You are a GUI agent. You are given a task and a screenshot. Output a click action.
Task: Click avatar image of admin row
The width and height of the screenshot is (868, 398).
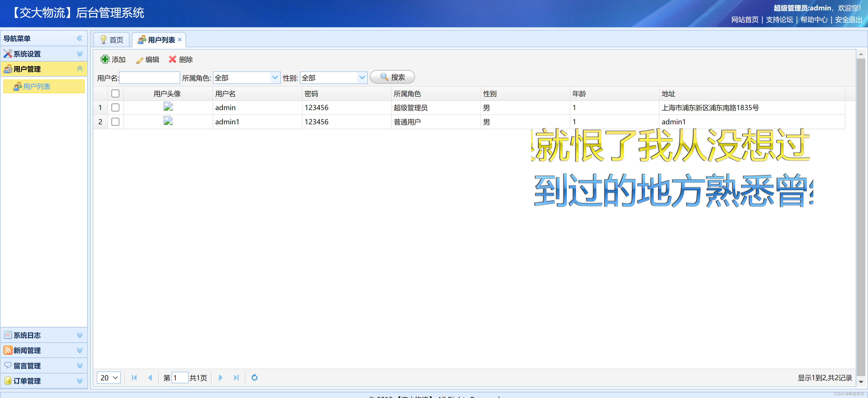click(x=168, y=107)
